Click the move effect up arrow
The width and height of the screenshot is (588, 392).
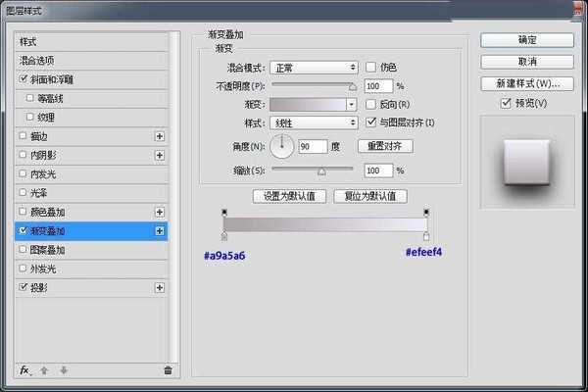(44, 370)
